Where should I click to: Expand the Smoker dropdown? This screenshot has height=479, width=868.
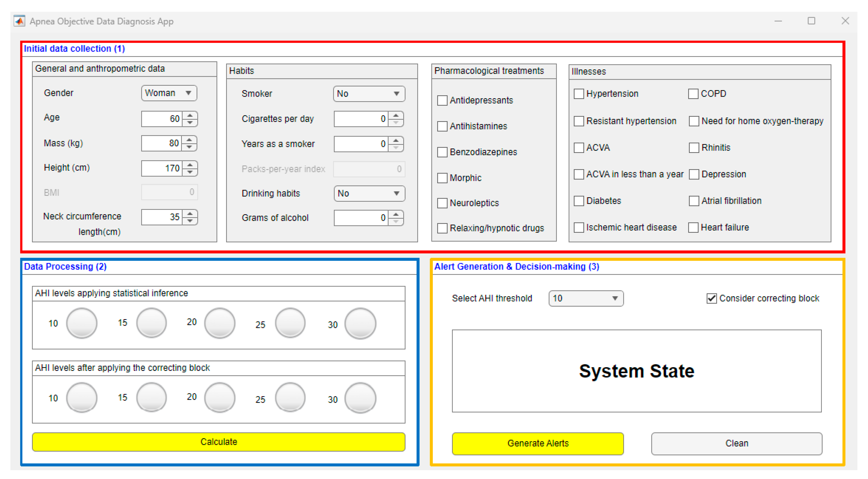(x=369, y=94)
